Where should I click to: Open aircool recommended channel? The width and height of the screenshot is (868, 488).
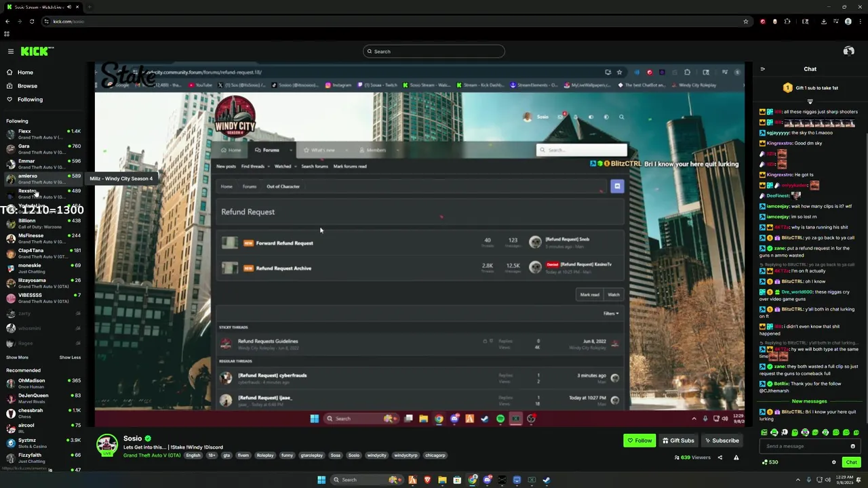[x=43, y=428]
